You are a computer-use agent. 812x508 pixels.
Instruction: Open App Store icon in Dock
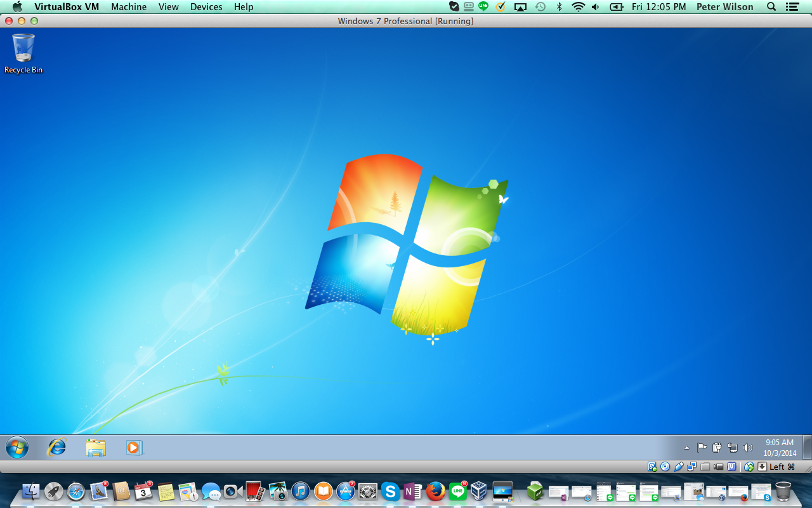point(346,491)
